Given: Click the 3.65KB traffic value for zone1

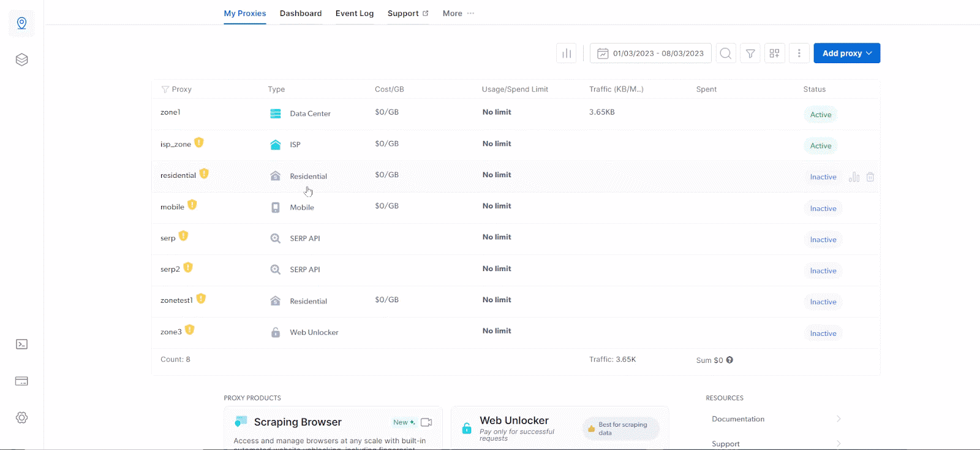Looking at the screenshot, I should [602, 112].
